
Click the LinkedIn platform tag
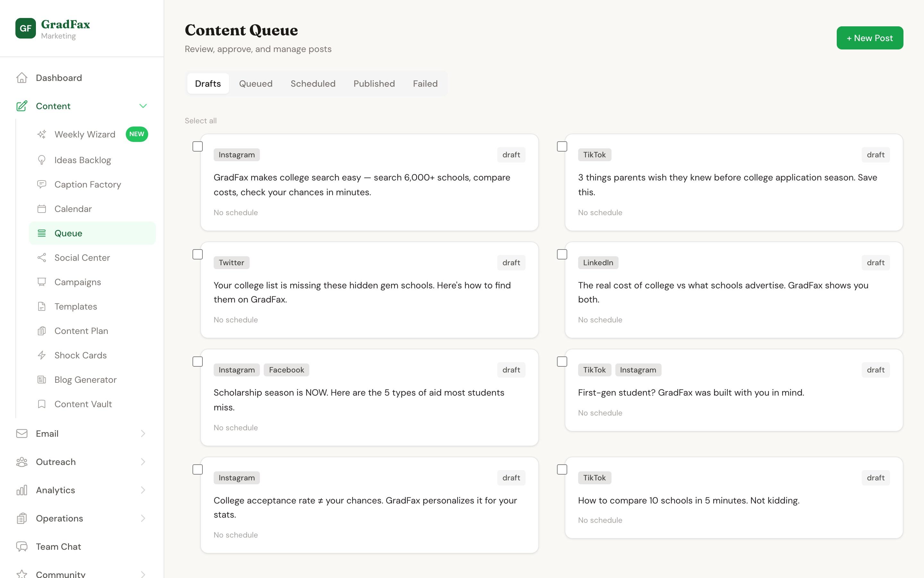[598, 263]
